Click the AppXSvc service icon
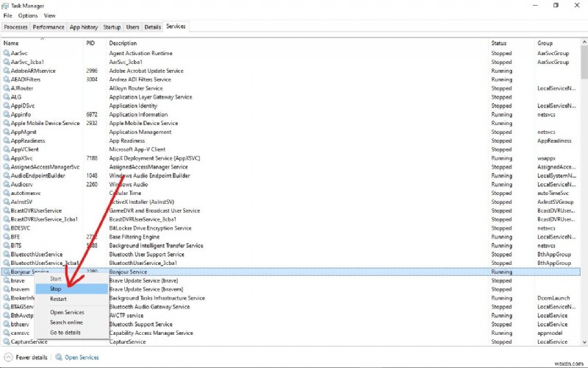 click(x=7, y=158)
